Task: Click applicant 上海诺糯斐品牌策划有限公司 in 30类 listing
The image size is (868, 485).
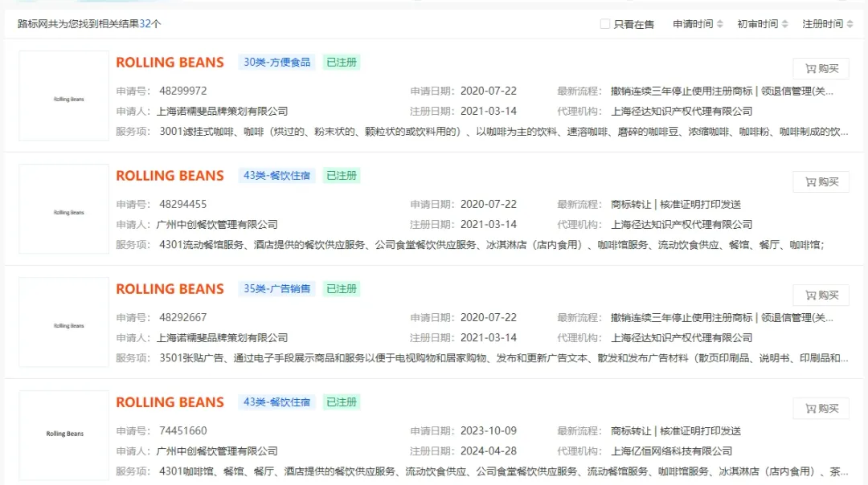Action: coord(222,111)
